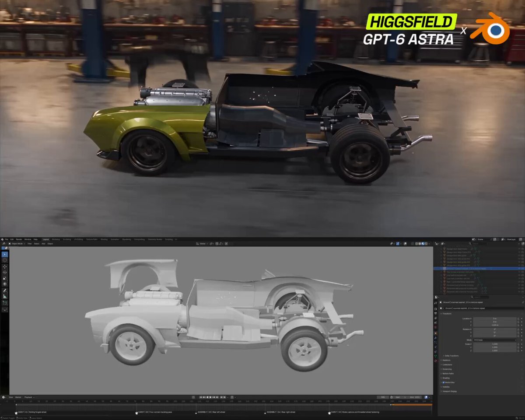Open the Object Mode dropdown
This screenshot has height=420, width=525.
tap(16, 244)
